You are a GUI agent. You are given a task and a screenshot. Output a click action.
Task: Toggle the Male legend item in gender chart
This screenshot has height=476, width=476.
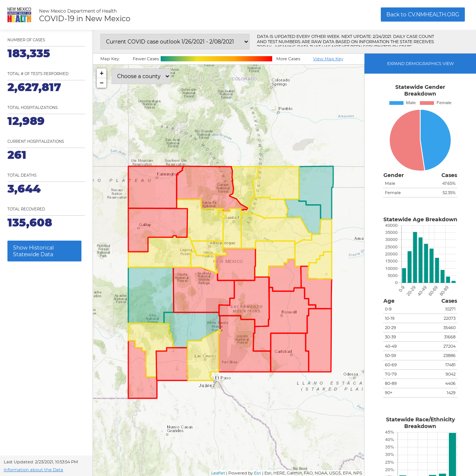pos(402,103)
